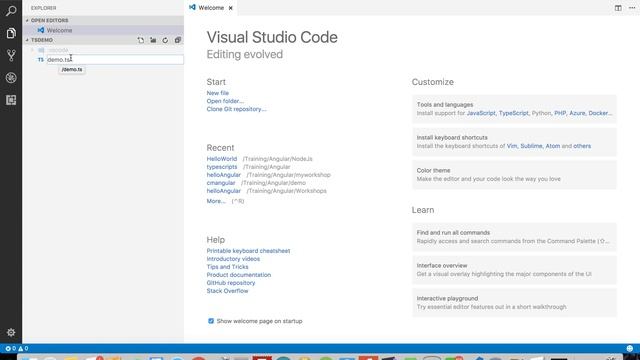The width and height of the screenshot is (640, 360).
Task: Select Welcome in Open Editors list
Action: [103, 30]
